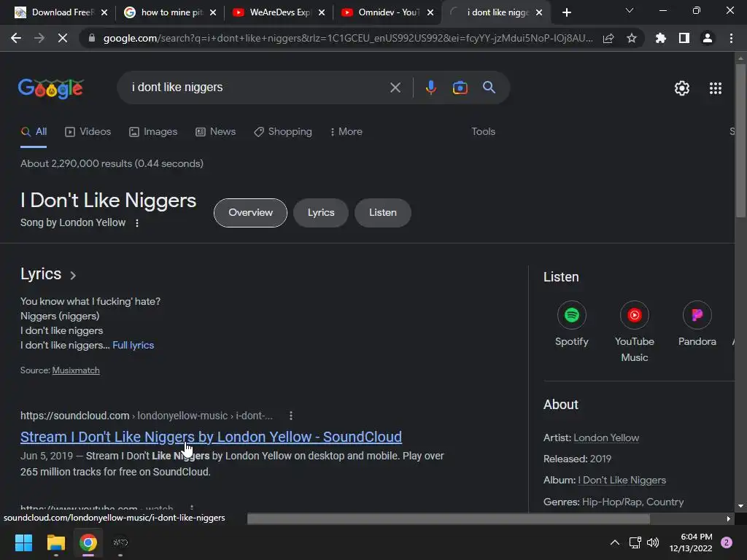
Task: Start voice search with the microphone icon
Action: click(x=430, y=87)
